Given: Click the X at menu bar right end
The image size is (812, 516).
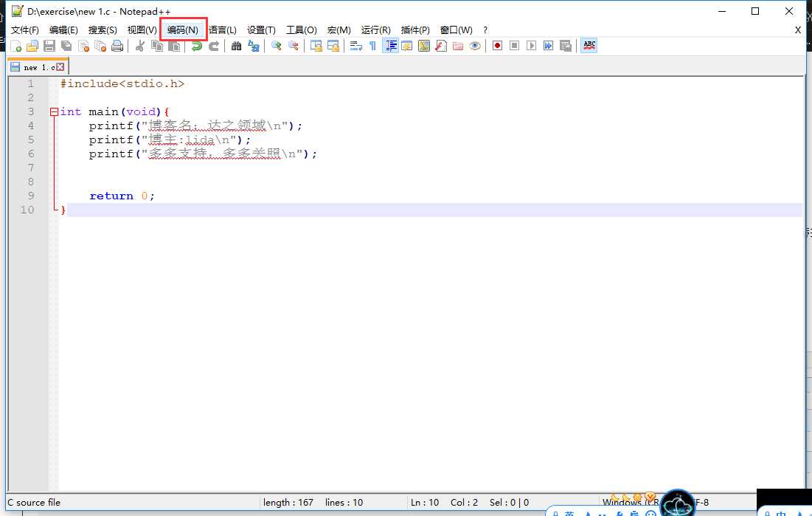Looking at the screenshot, I should (798, 30).
